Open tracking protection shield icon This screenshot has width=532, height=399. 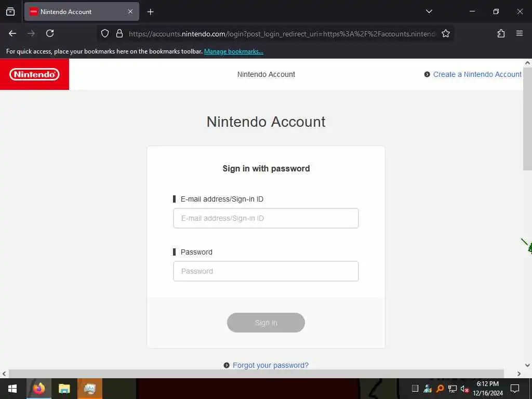(x=105, y=33)
